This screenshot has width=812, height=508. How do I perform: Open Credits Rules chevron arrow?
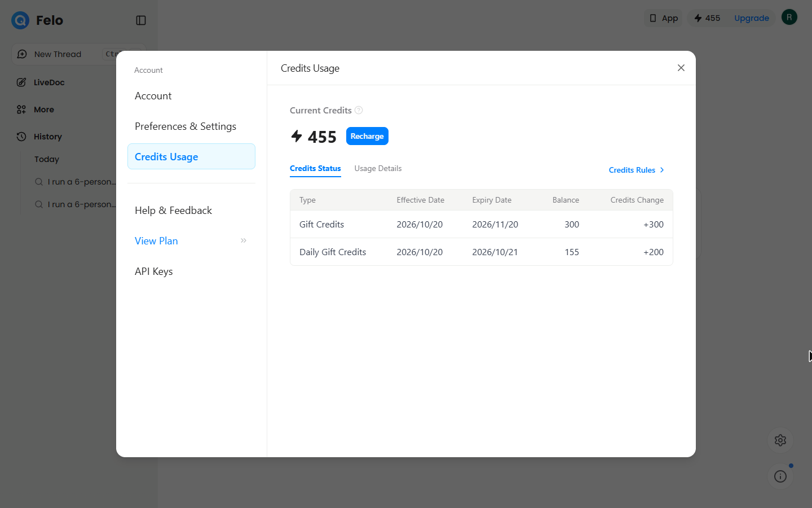coord(662,170)
